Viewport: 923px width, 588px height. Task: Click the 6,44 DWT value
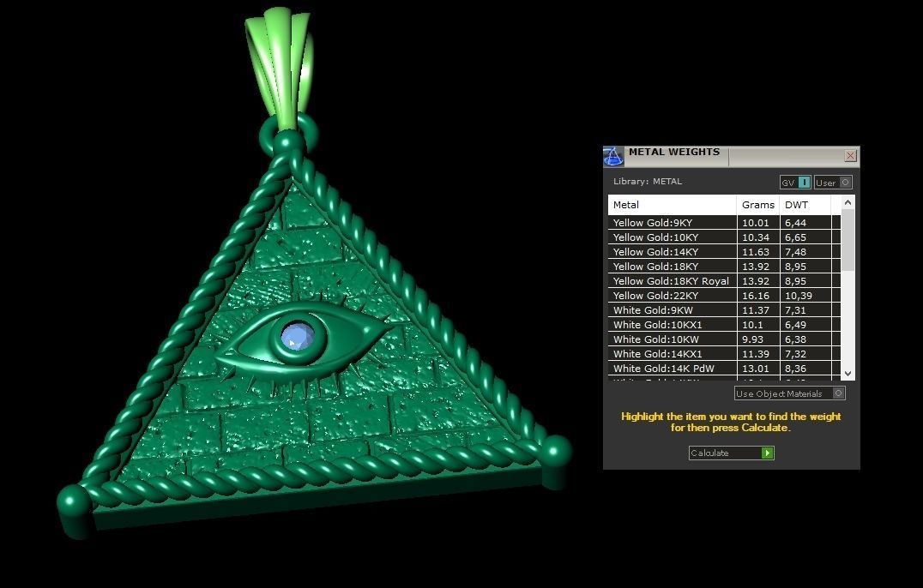tap(795, 223)
